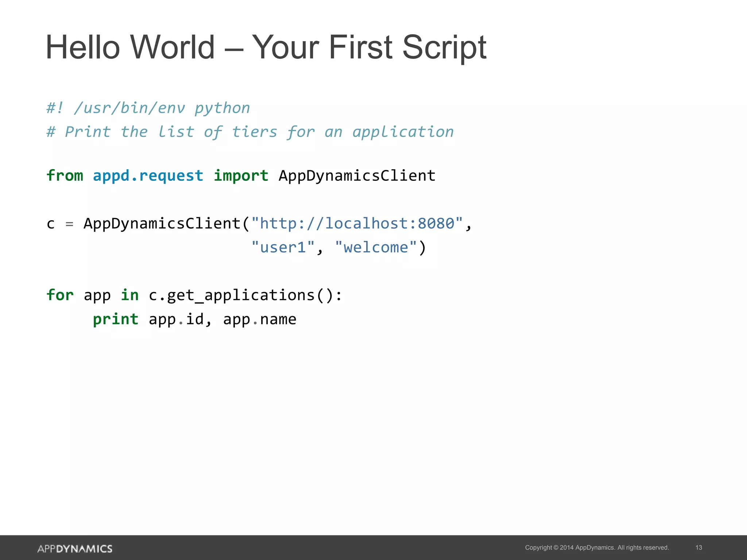This screenshot has width=747, height=560.
Task: Click 'AppDynamicsClient' in the import line
Action: [357, 176]
